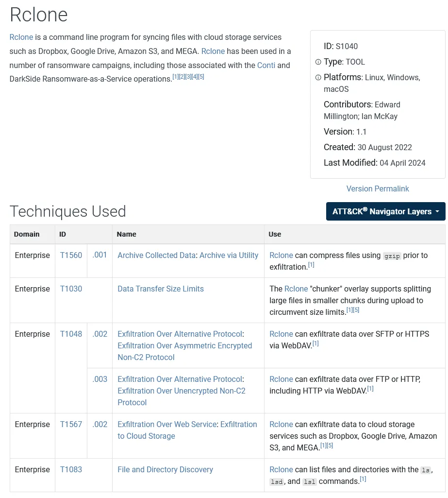Open the Conti group link
Viewport: 448px width, 498px height.
[266, 65]
